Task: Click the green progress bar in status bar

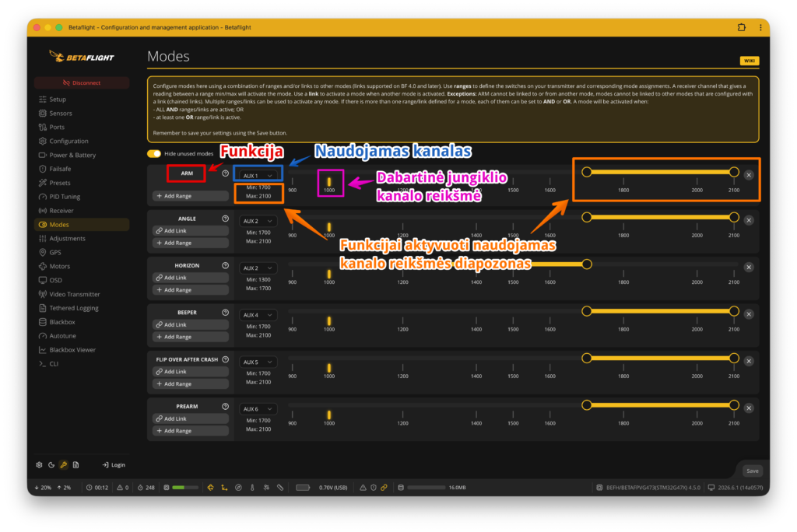Action: click(185, 488)
